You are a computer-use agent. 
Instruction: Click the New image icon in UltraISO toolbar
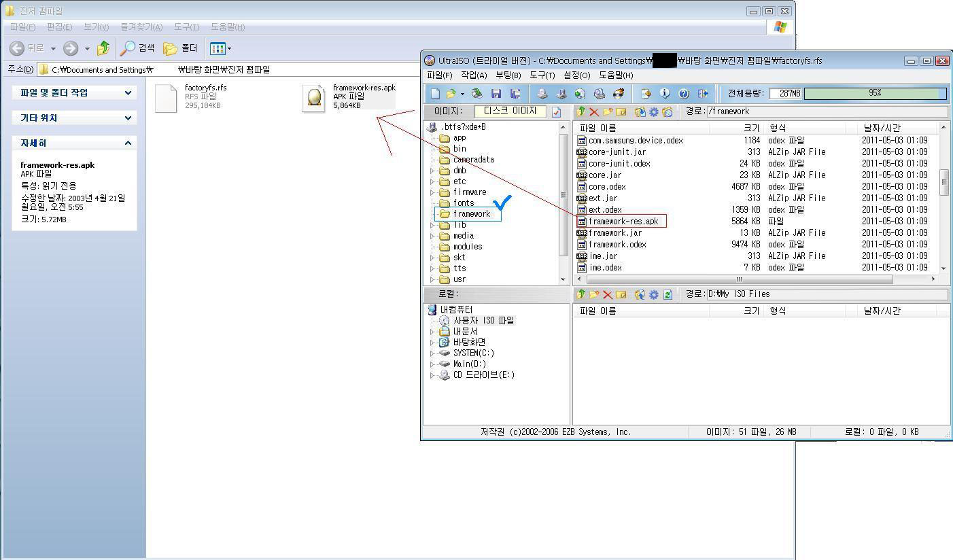click(435, 94)
